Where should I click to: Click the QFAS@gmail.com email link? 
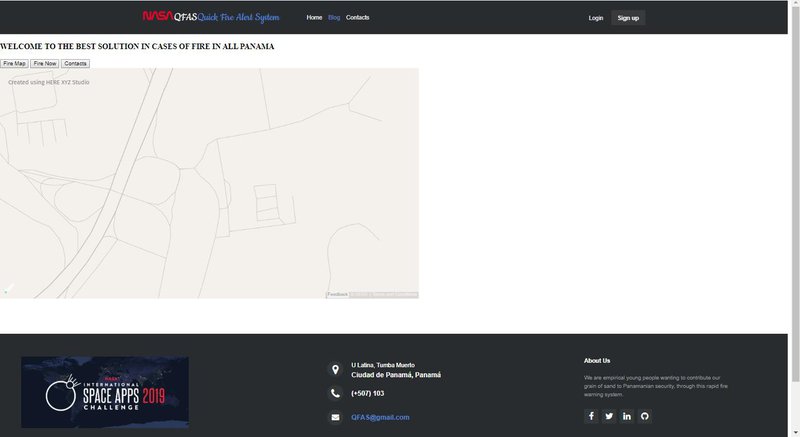coord(380,417)
